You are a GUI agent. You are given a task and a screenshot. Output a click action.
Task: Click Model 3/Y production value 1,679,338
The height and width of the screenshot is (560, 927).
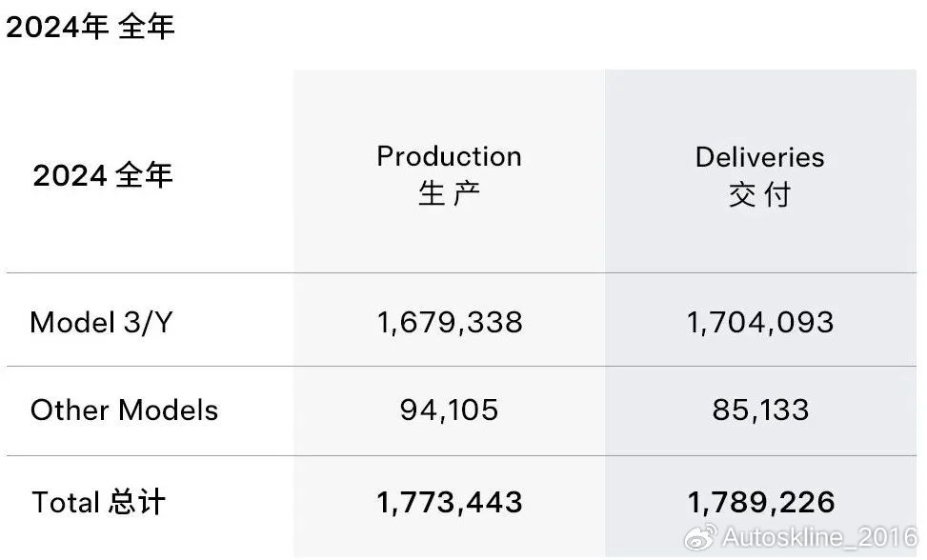click(x=450, y=323)
